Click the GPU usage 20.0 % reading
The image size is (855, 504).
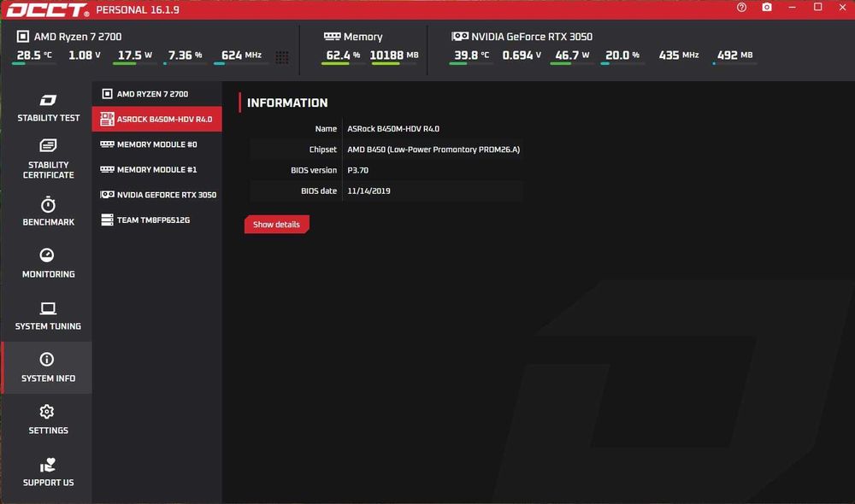click(622, 55)
